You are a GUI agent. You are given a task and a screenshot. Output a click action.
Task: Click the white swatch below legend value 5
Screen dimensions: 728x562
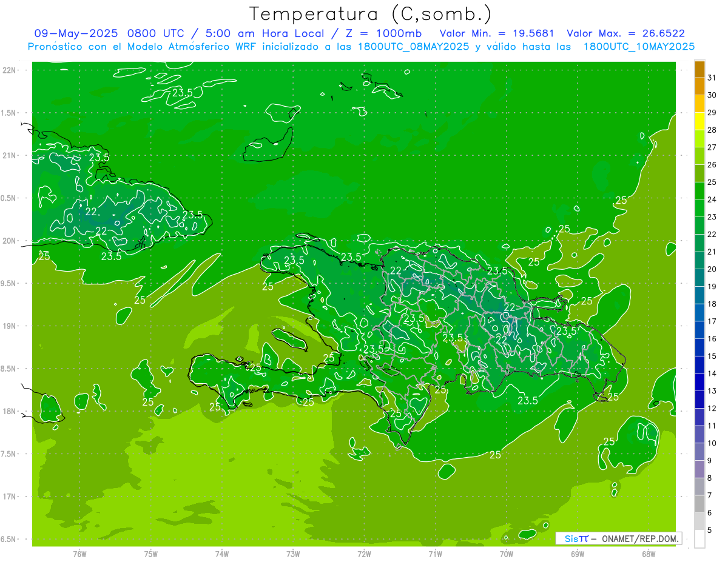699,539
